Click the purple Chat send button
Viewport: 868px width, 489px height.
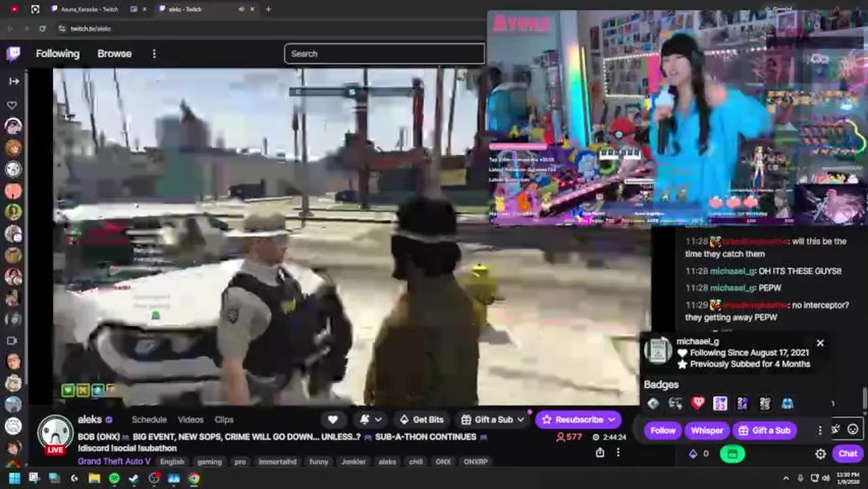tap(848, 454)
